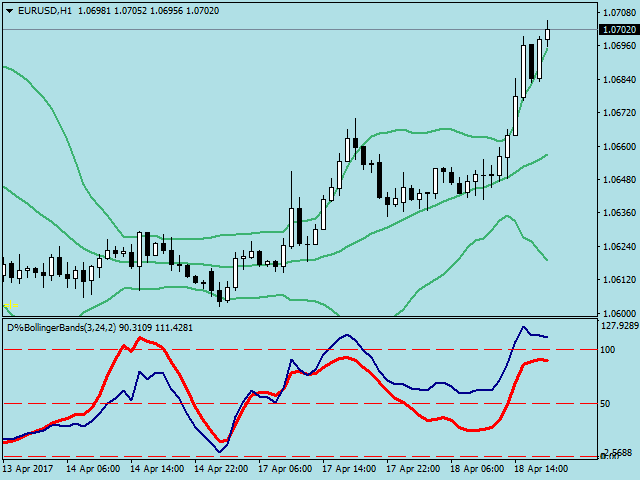Click the 1.06000 price scale value
The image size is (640, 480).
pyautogui.click(x=619, y=313)
